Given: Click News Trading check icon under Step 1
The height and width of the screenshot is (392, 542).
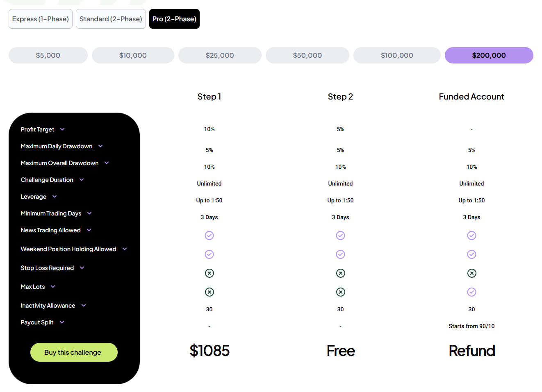Looking at the screenshot, I should pyautogui.click(x=209, y=236).
